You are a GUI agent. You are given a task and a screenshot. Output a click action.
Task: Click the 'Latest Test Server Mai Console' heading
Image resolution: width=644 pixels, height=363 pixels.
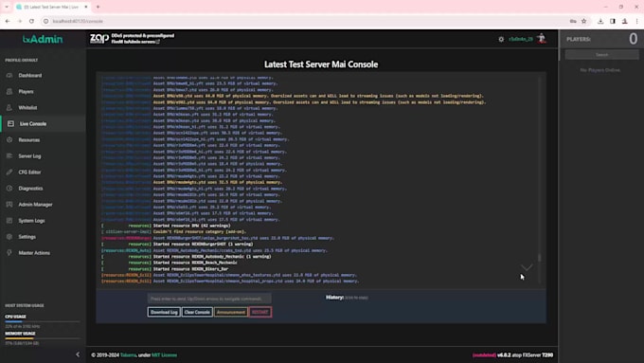321,64
